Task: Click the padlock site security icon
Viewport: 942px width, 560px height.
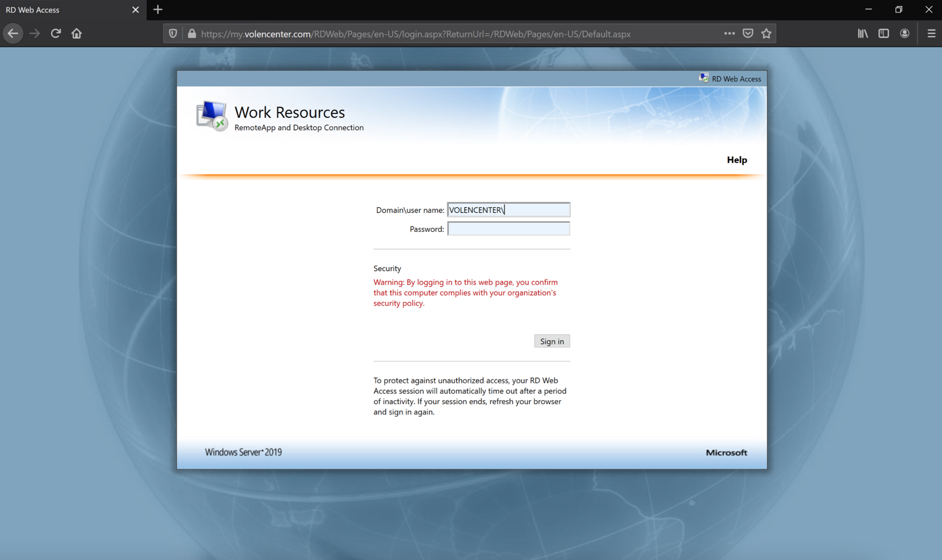Action: click(x=192, y=34)
